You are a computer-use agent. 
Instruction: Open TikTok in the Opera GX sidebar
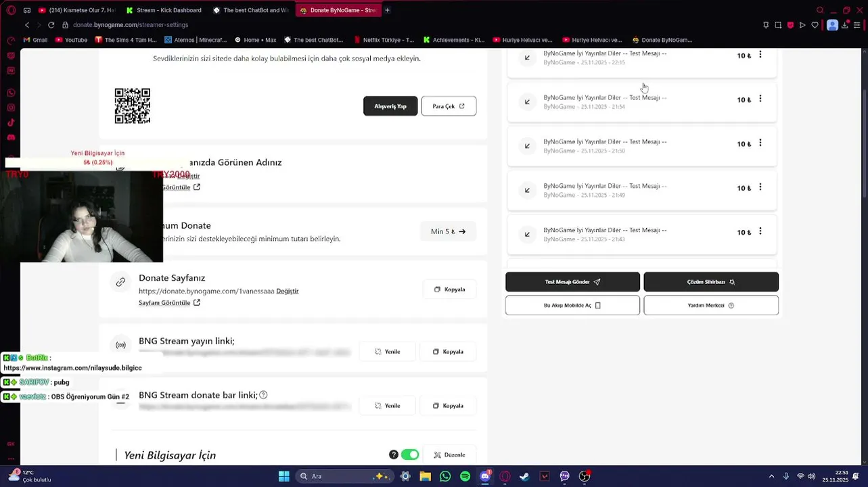[11, 122]
